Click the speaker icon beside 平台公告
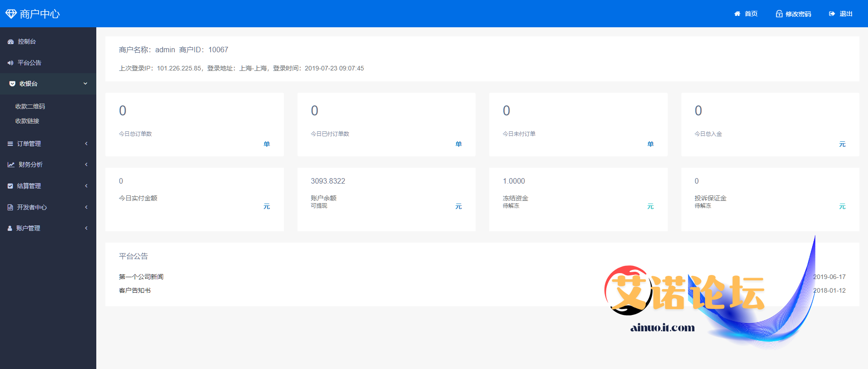 pos(10,63)
